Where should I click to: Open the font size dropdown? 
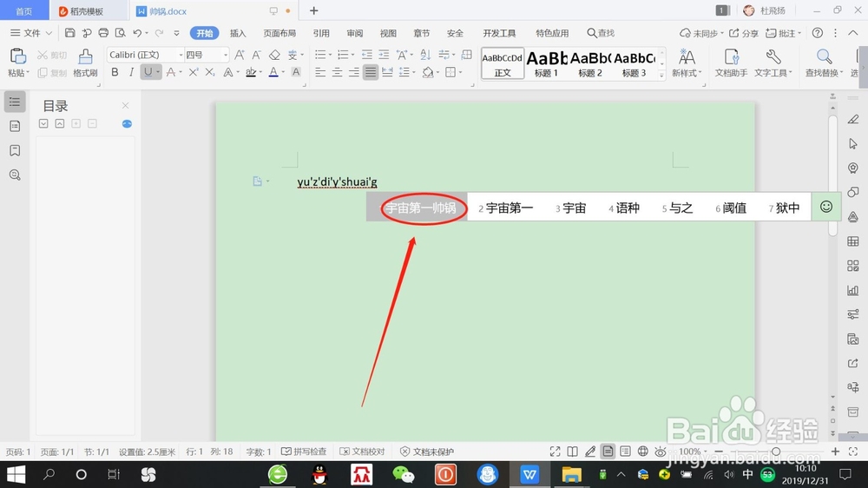coord(226,55)
